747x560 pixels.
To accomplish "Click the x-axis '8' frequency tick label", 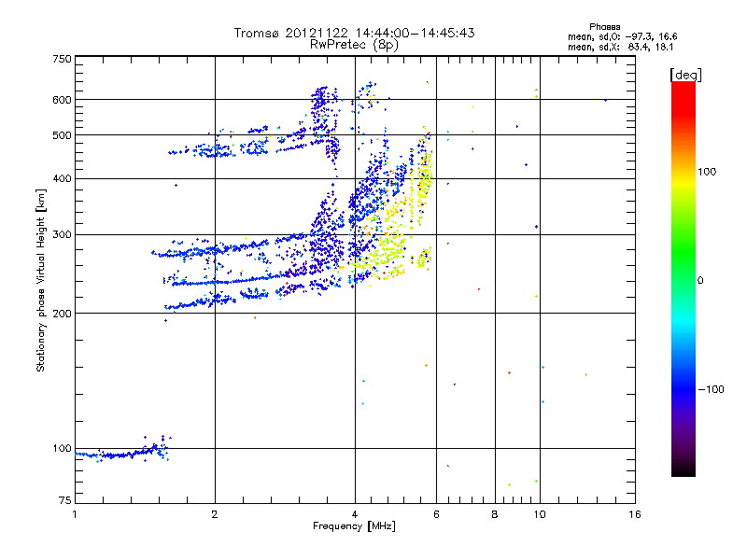I will pos(495,514).
